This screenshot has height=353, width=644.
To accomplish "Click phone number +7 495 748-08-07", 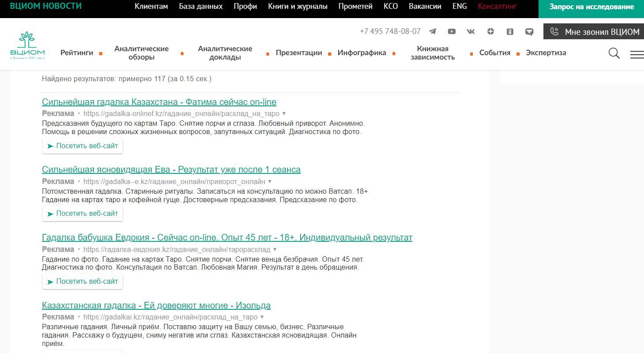I will coord(390,31).
